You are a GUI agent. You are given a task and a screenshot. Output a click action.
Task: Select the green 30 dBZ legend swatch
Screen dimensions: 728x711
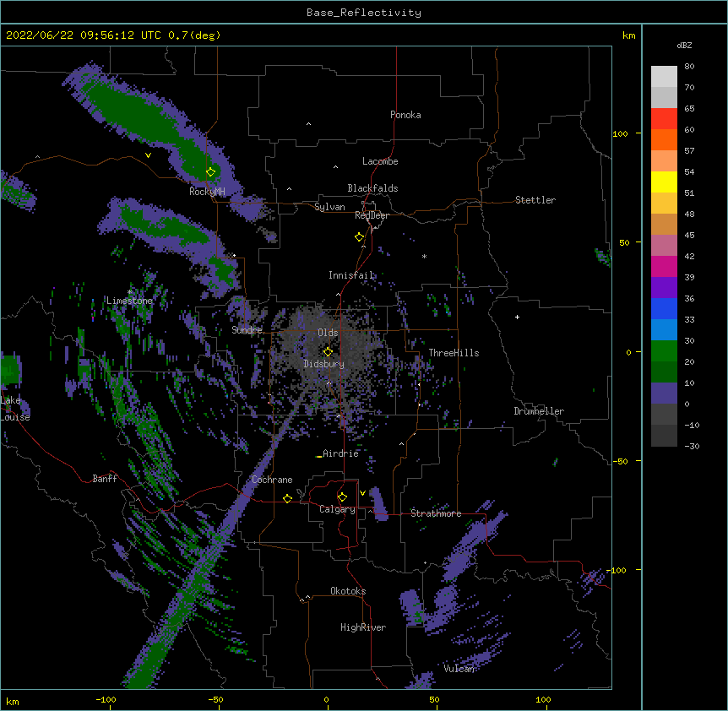664,351
